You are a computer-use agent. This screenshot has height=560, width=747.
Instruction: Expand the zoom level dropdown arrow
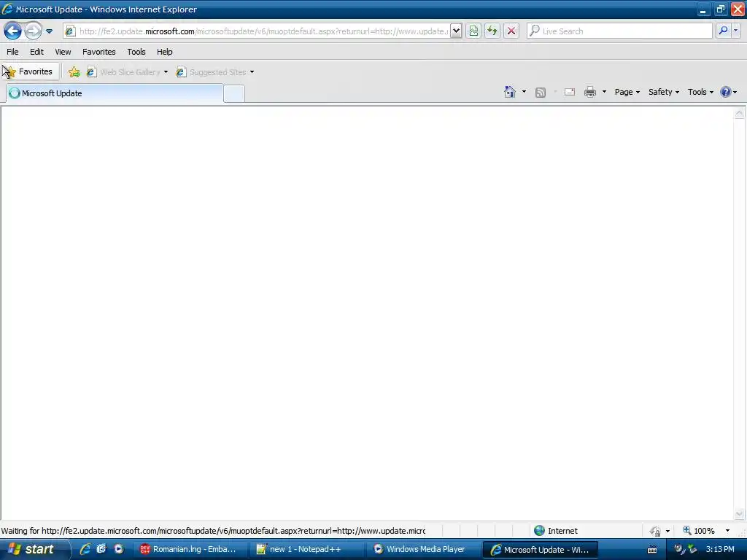click(x=727, y=531)
